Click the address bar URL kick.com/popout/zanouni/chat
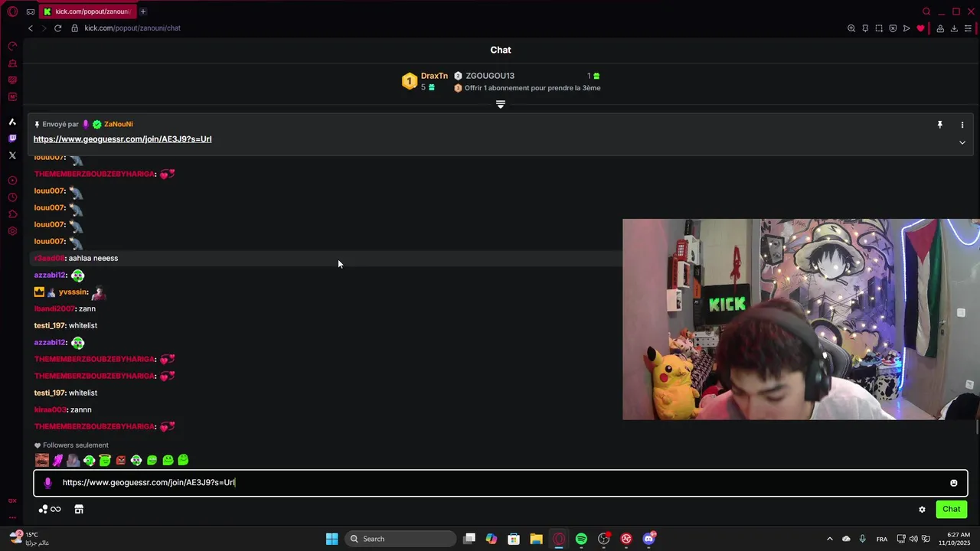 click(x=132, y=28)
